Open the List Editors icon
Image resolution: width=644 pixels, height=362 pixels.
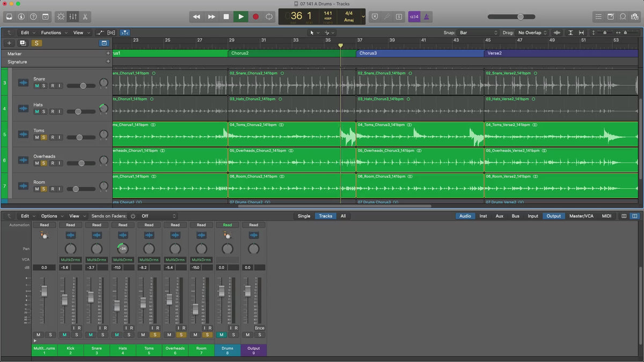(598, 17)
